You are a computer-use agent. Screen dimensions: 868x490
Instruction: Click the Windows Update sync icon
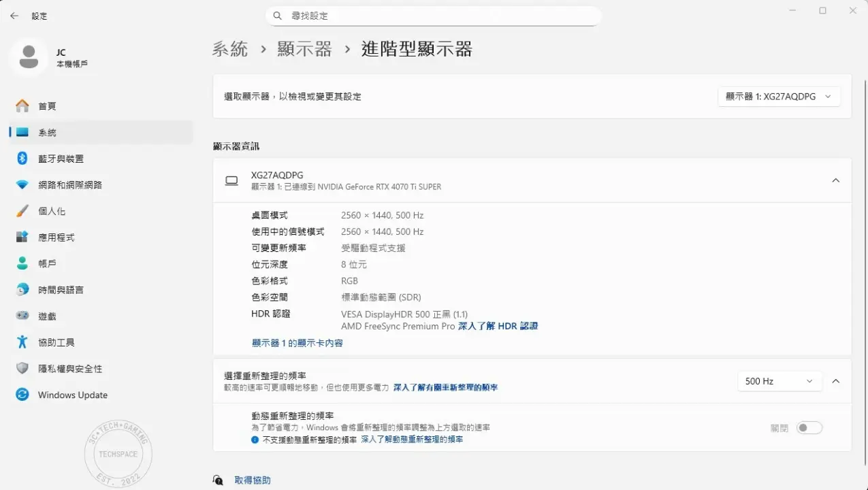(22, 395)
